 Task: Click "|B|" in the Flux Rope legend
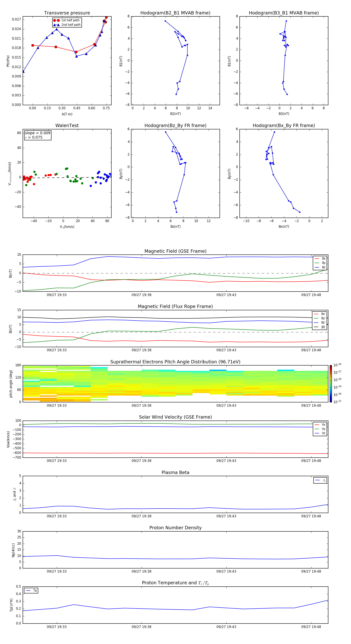323,327
